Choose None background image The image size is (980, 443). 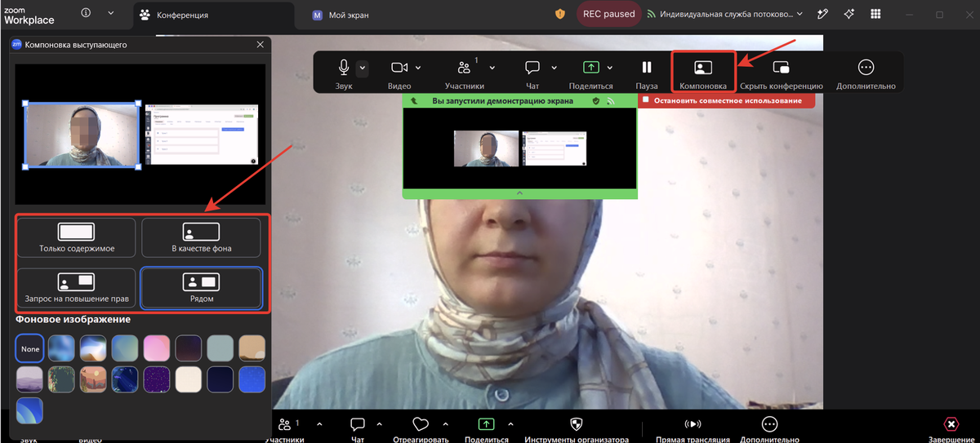click(30, 348)
